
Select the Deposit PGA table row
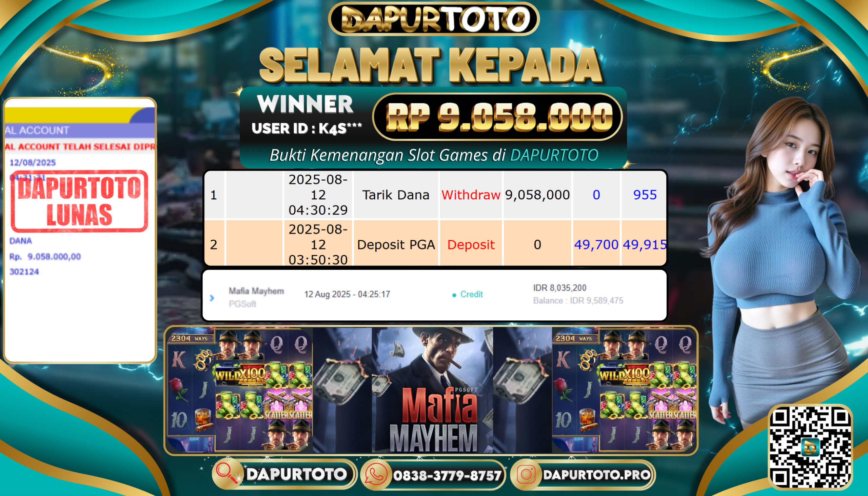[435, 243]
